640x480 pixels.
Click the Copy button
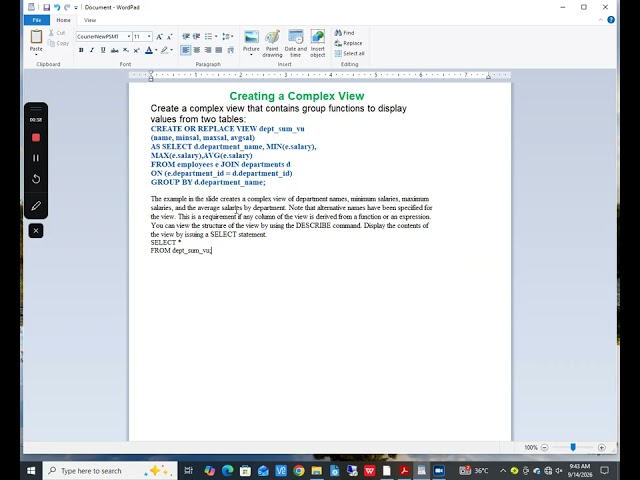click(58, 43)
